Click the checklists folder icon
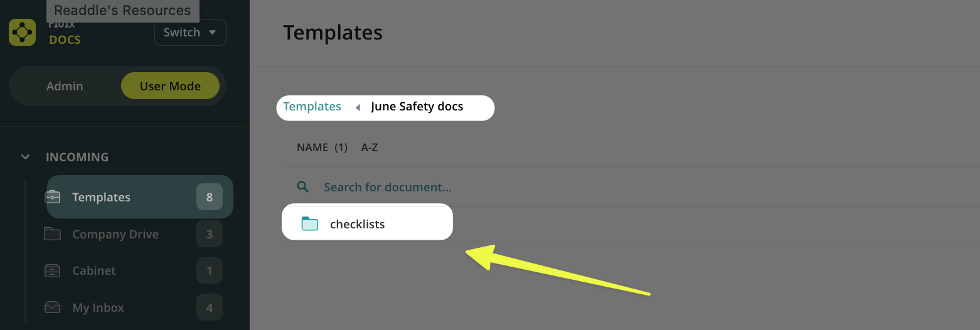Image resolution: width=980 pixels, height=330 pixels. click(x=310, y=224)
